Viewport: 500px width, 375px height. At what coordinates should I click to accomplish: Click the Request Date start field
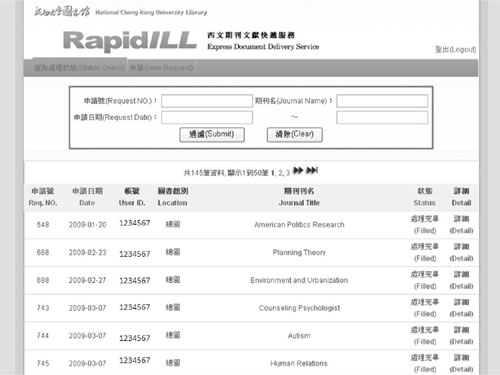[x=207, y=118]
